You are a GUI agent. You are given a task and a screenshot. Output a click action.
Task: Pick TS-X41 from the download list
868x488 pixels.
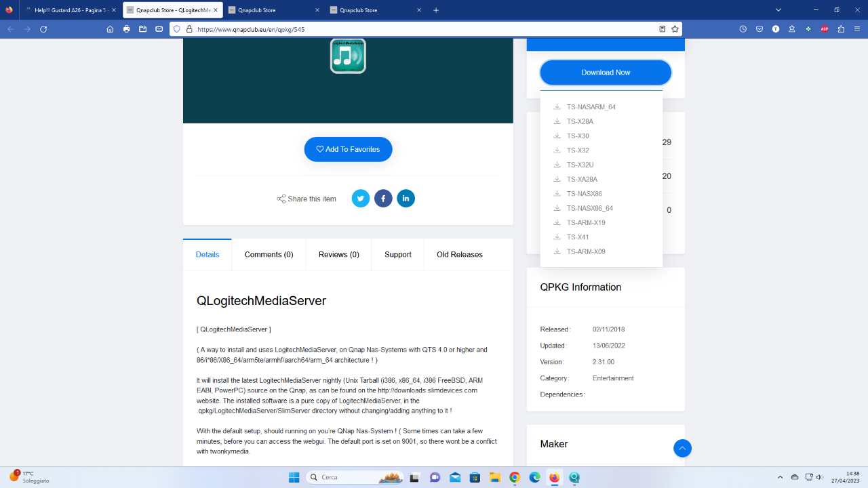572,237
